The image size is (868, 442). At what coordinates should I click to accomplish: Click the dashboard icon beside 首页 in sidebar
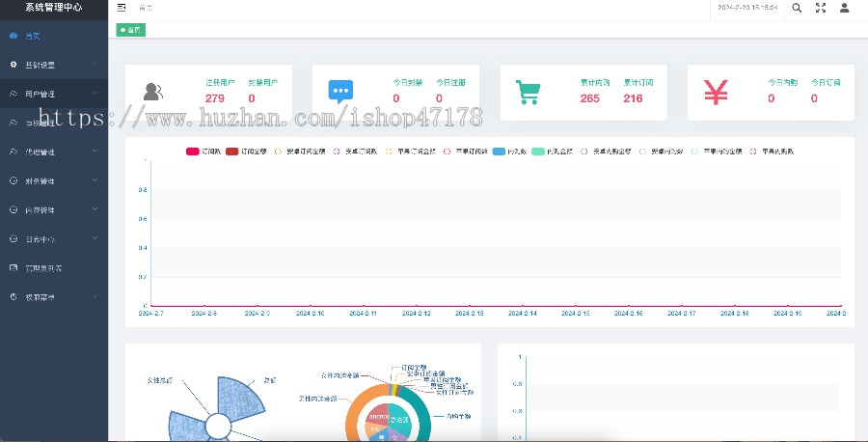[14, 36]
